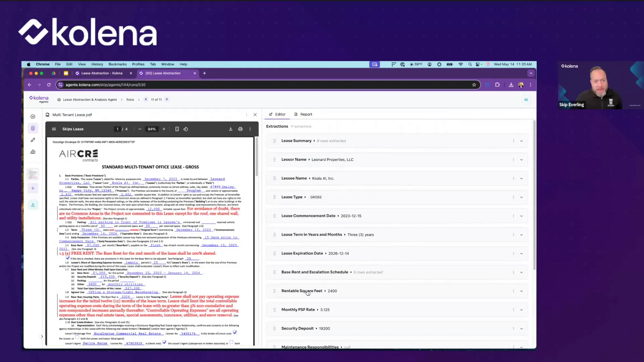Open Chrome extensions puzzle icon
The image size is (644, 362).
click(x=497, y=85)
